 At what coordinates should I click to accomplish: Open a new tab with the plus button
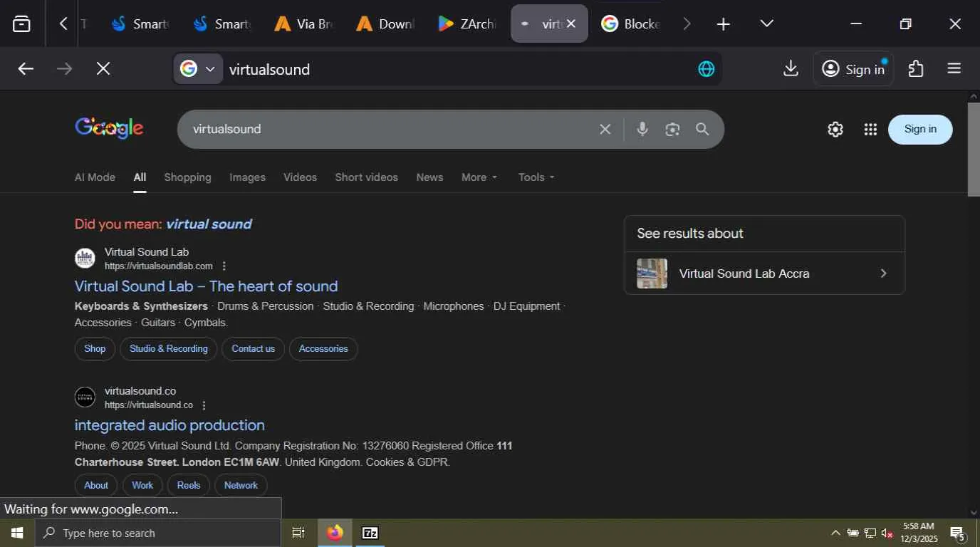723,24
